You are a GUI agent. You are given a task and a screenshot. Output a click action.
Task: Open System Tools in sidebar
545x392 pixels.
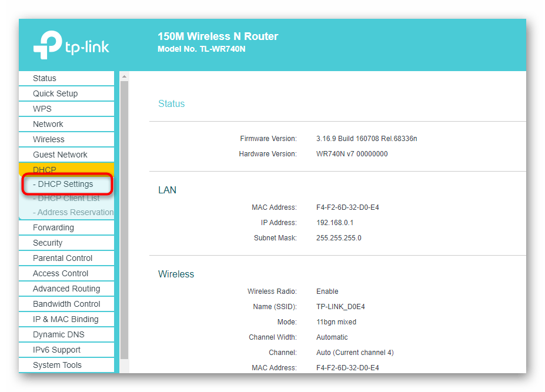coord(57,365)
